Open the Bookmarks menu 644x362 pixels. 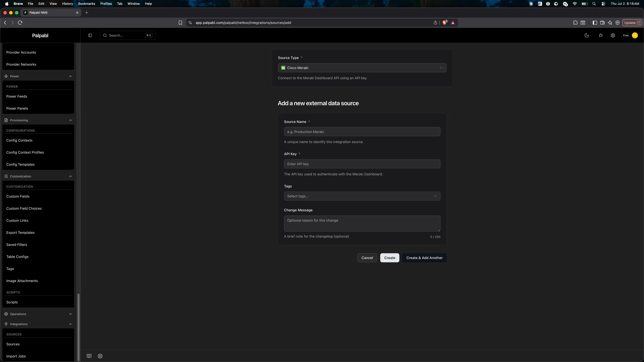(87, 4)
